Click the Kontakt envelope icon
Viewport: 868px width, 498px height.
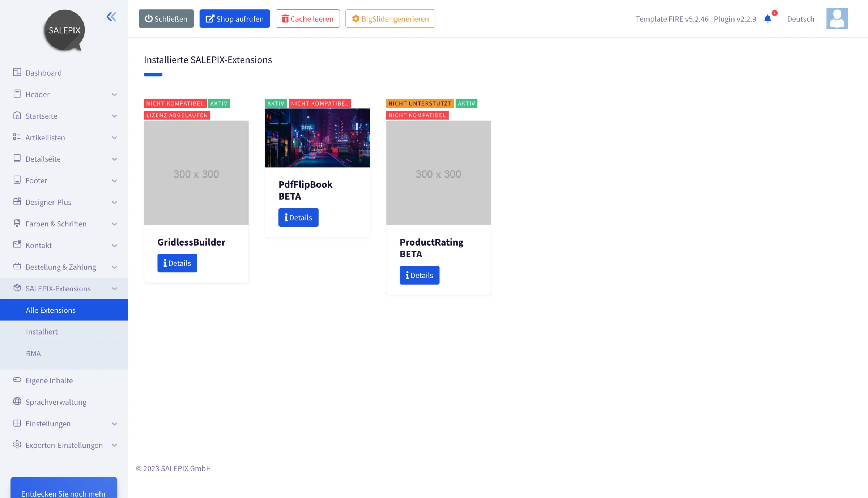pyautogui.click(x=17, y=244)
